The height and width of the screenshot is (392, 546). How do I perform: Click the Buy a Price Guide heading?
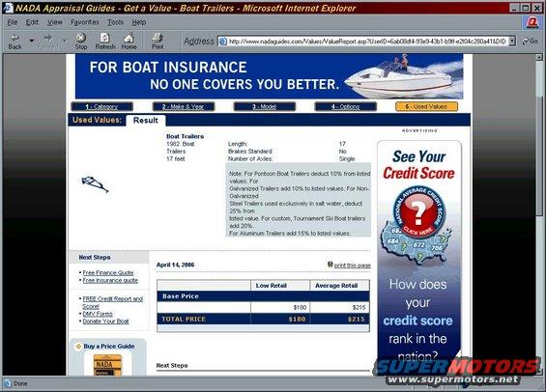point(108,347)
